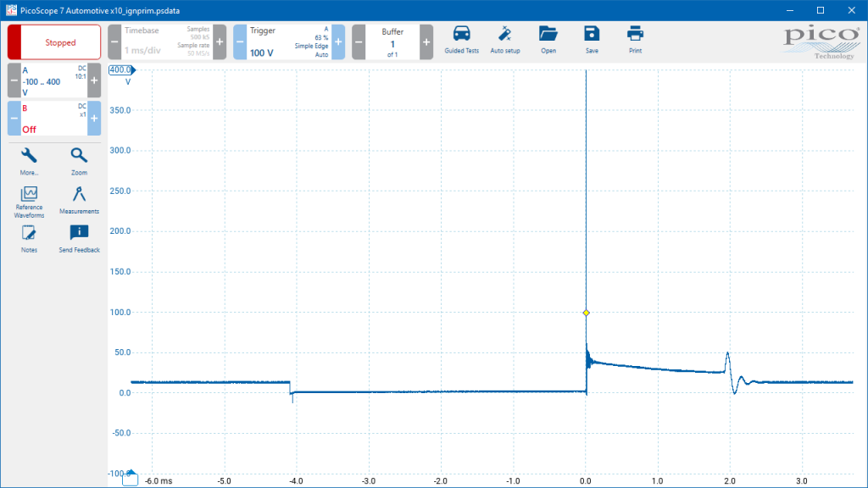Open Channel B Off settings
The height and width of the screenshot is (488, 868).
(54, 119)
